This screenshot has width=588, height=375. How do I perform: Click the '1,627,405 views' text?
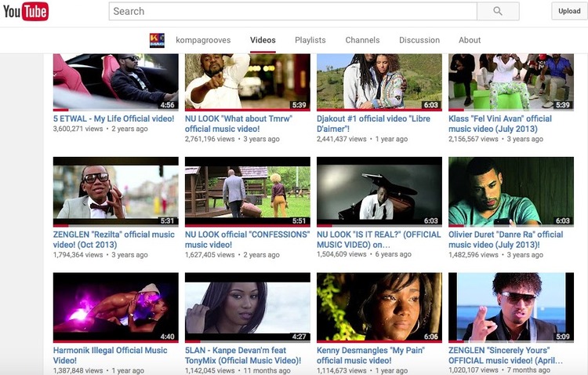click(x=209, y=255)
